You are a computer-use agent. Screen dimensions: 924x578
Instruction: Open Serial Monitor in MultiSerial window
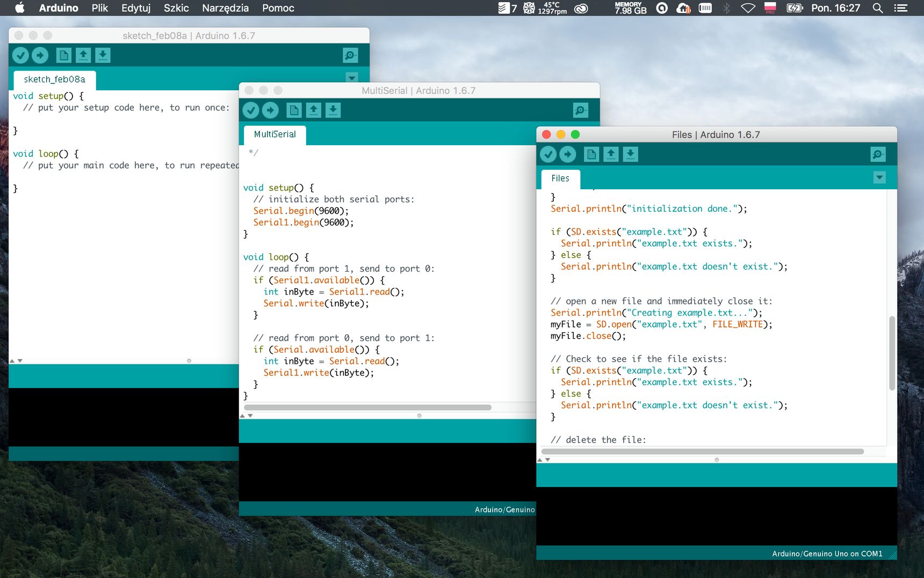tap(581, 110)
